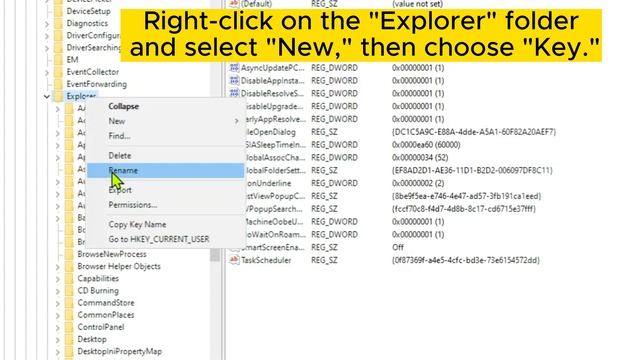
Task: Expand the Browser Helper Objects key
Action: click(58, 267)
